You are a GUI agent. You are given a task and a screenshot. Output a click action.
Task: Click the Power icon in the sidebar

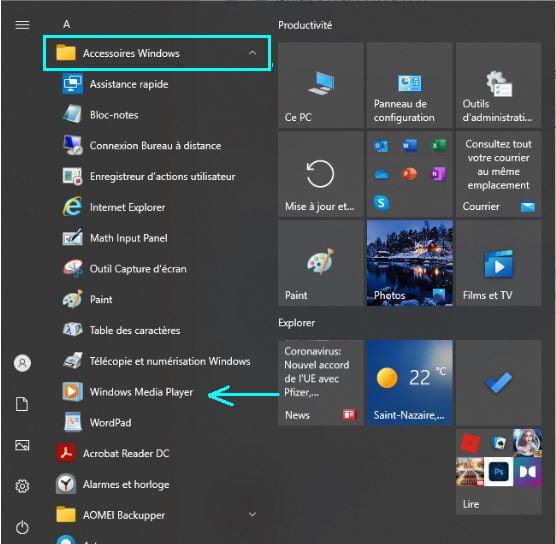point(22,527)
